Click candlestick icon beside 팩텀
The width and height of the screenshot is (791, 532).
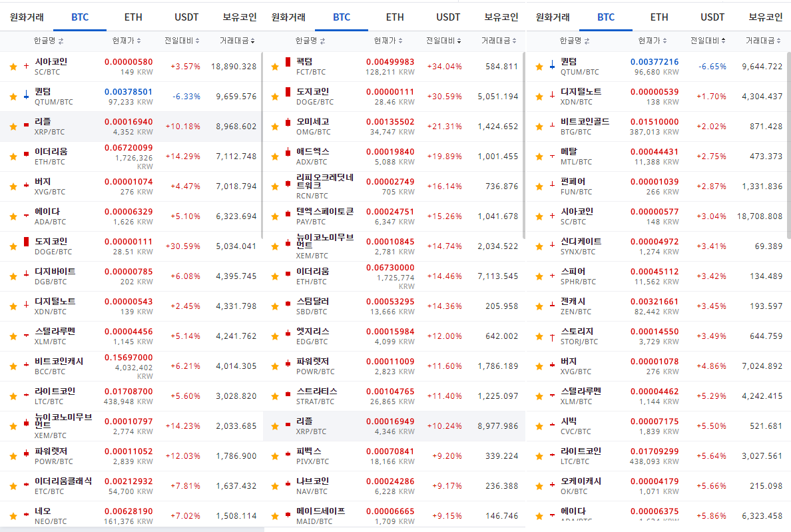tap(288, 62)
